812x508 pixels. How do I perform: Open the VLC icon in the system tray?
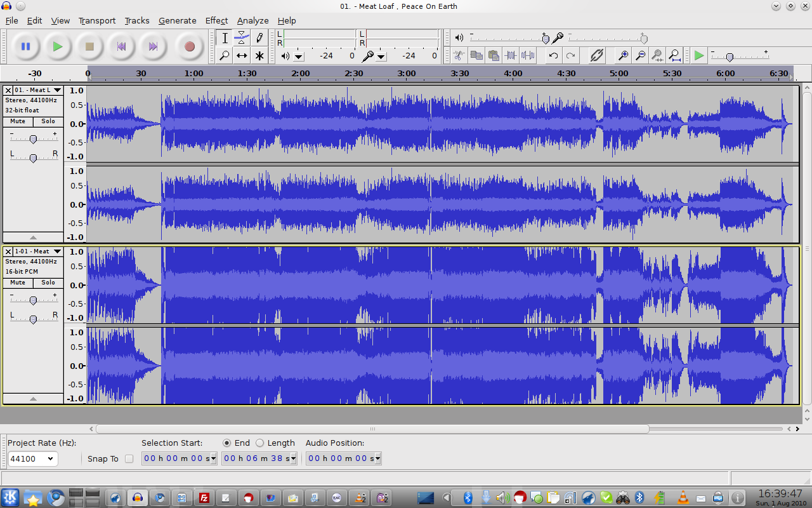[x=683, y=498]
